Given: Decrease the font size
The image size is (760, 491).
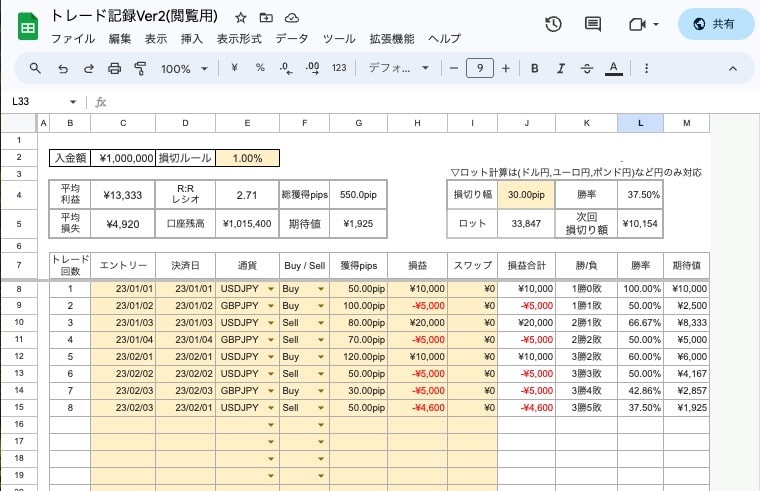Looking at the screenshot, I should [x=454, y=68].
